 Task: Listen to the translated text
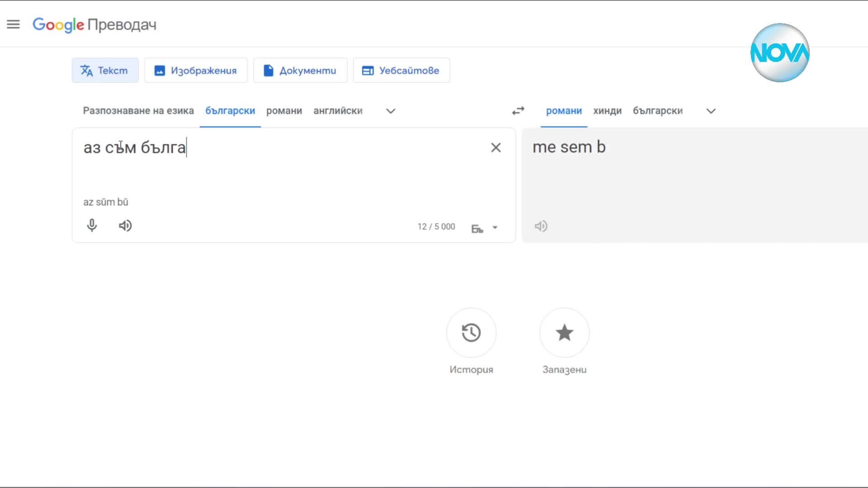click(541, 226)
